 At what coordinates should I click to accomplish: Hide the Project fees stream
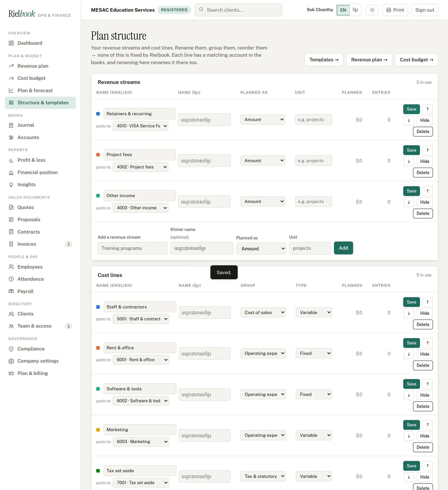(x=424, y=161)
